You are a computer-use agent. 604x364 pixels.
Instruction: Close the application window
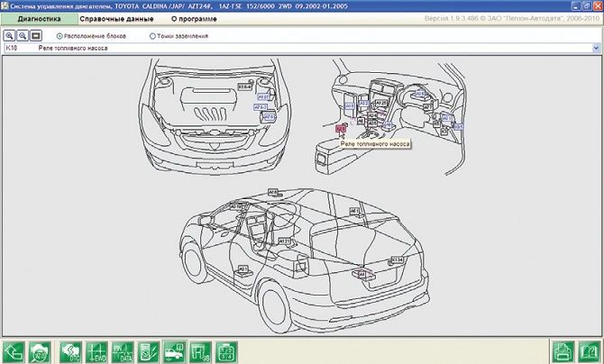pos(598,5)
